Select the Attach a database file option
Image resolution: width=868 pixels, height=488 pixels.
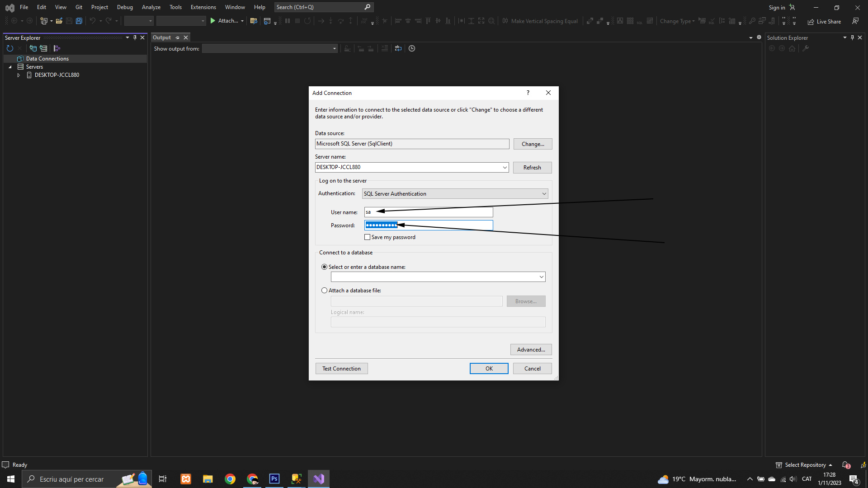point(325,291)
